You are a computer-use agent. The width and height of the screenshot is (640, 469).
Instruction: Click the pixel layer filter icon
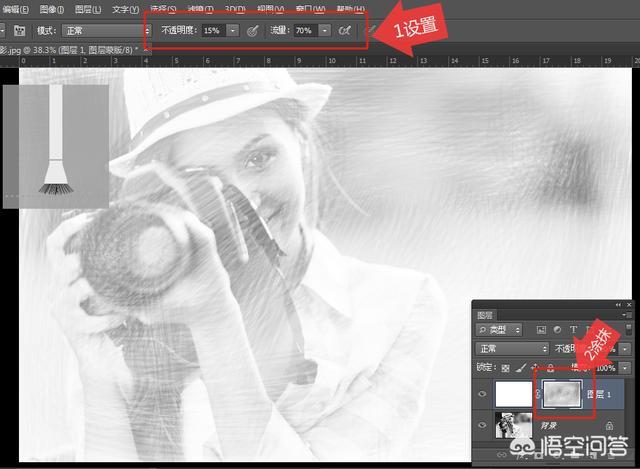click(541, 328)
